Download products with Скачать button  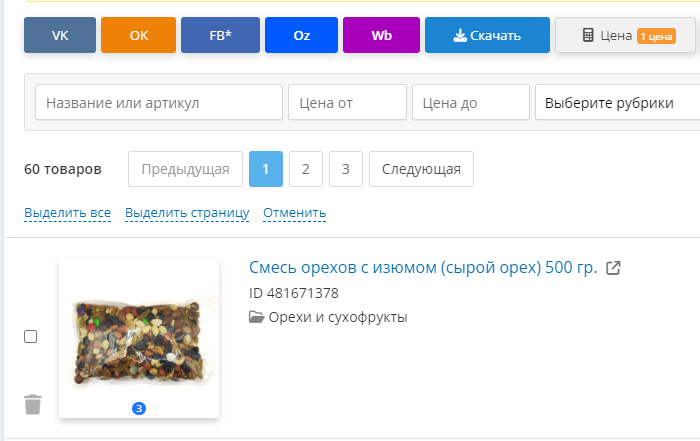(x=487, y=35)
